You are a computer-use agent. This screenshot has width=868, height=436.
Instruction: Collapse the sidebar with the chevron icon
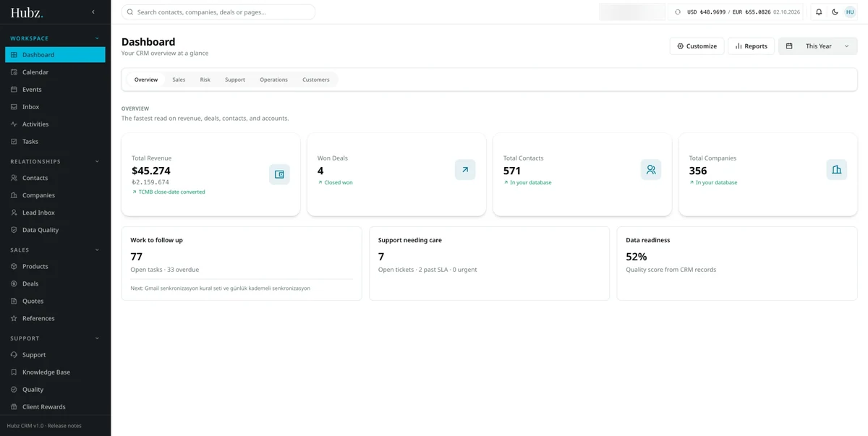tap(93, 12)
